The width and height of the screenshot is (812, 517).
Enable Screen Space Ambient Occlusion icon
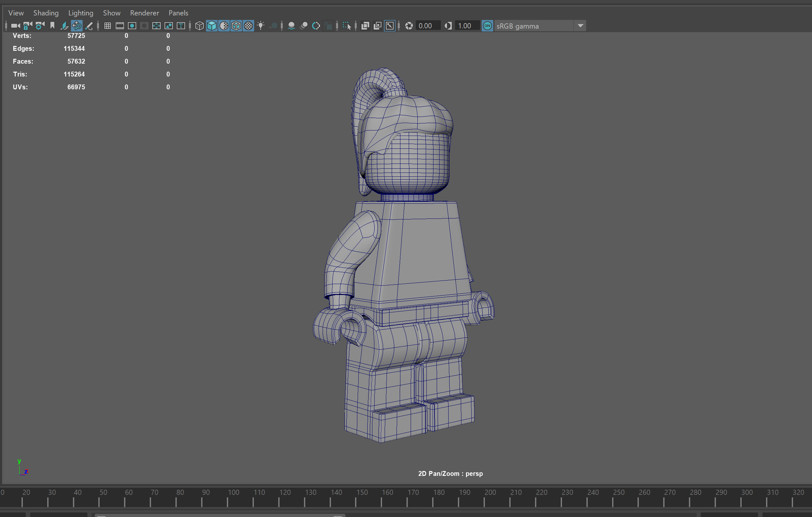click(x=291, y=26)
